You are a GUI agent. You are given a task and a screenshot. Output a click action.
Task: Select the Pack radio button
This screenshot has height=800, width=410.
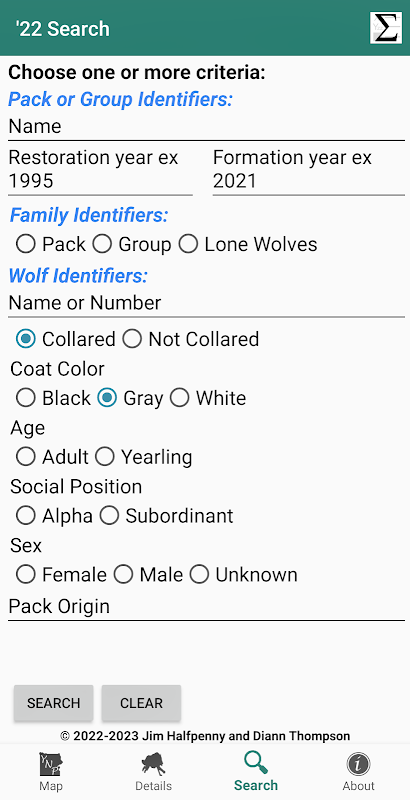pyautogui.click(x=25, y=244)
